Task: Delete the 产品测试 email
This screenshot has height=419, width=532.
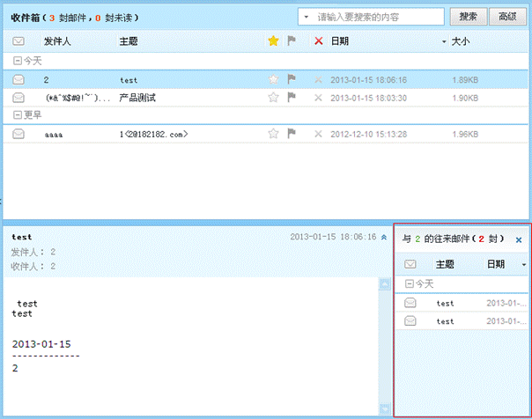Action: 318,97
